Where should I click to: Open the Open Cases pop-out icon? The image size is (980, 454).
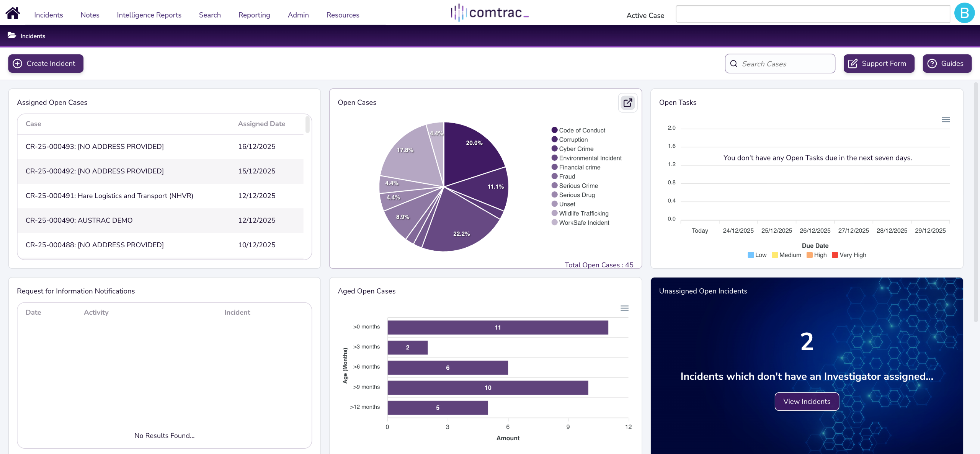(627, 103)
